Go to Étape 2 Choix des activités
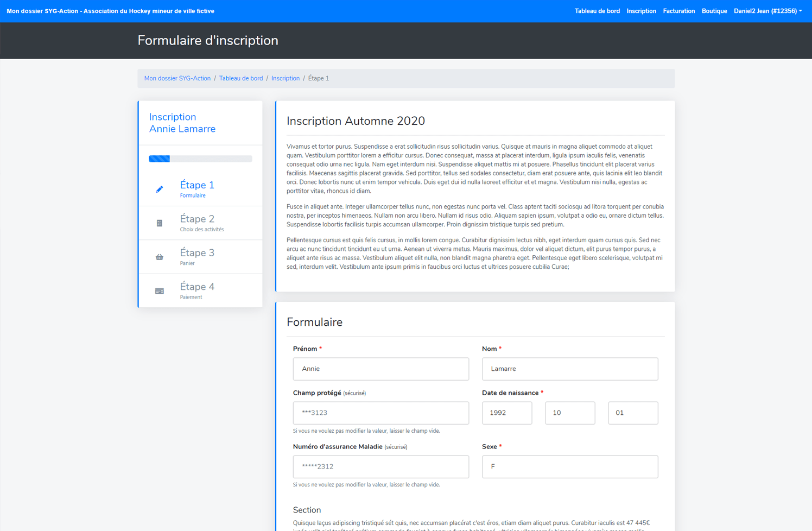The width and height of the screenshot is (812, 531). pyautogui.click(x=197, y=223)
